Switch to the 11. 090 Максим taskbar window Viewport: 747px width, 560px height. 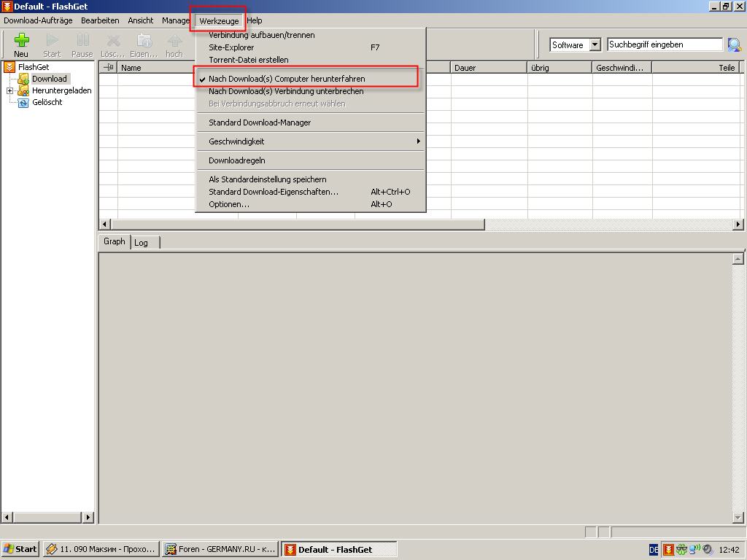pyautogui.click(x=101, y=549)
